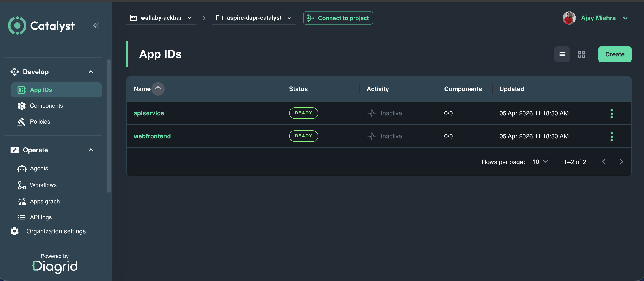This screenshot has width=644, height=281.
Task: Open the apiservice link
Action: tap(149, 113)
